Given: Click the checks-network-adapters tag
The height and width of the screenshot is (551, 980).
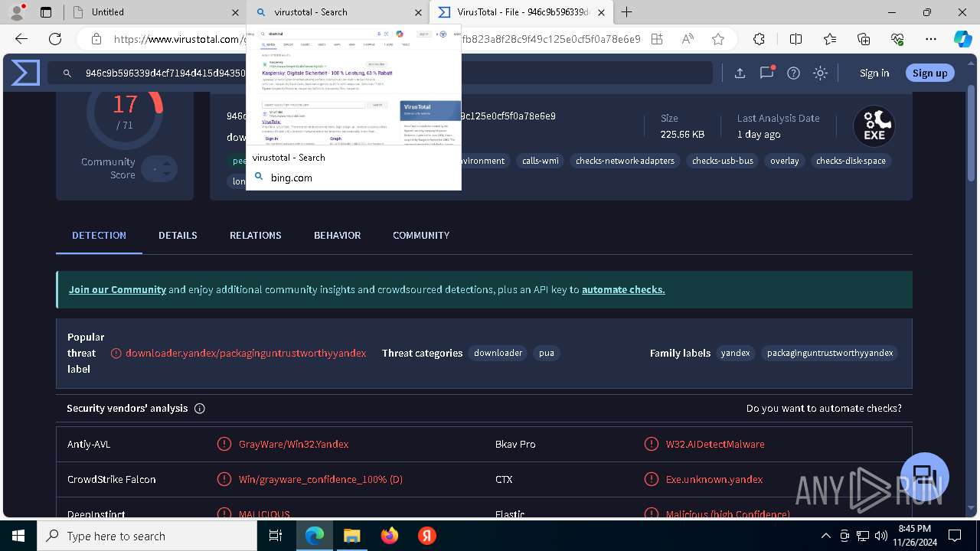Looking at the screenshot, I should click(625, 161).
